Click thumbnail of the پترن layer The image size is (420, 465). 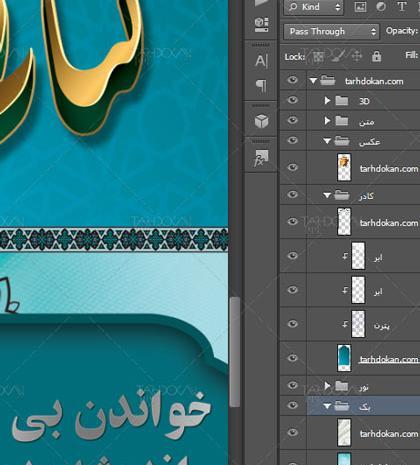[358, 324]
